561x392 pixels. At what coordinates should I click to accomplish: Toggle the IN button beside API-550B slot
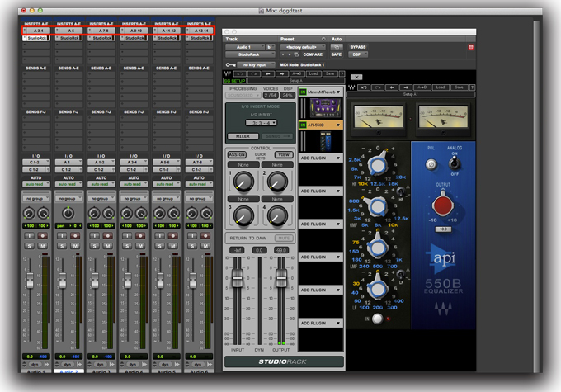pos(303,125)
